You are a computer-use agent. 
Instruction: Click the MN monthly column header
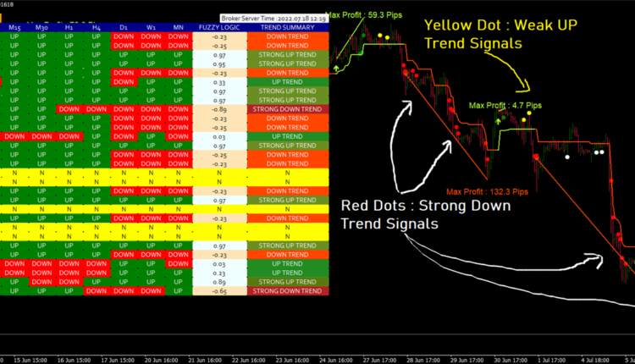point(178,28)
